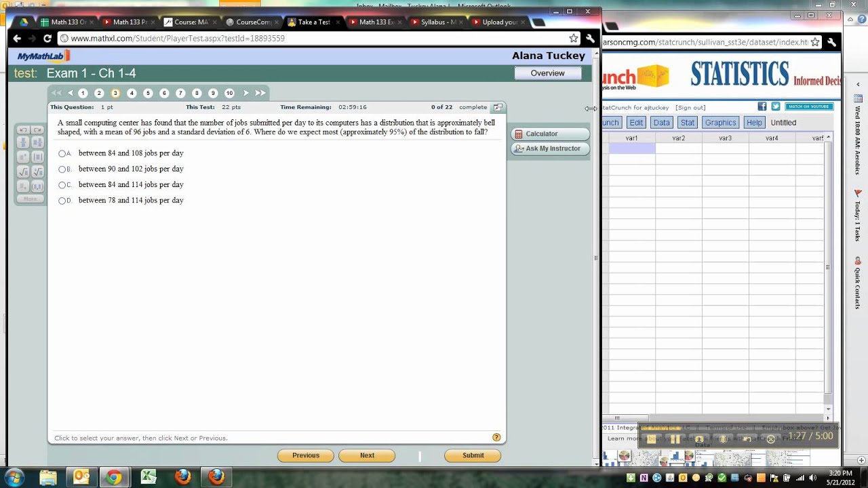868x488 pixels.
Task: Jump to question 5
Action: click(148, 93)
